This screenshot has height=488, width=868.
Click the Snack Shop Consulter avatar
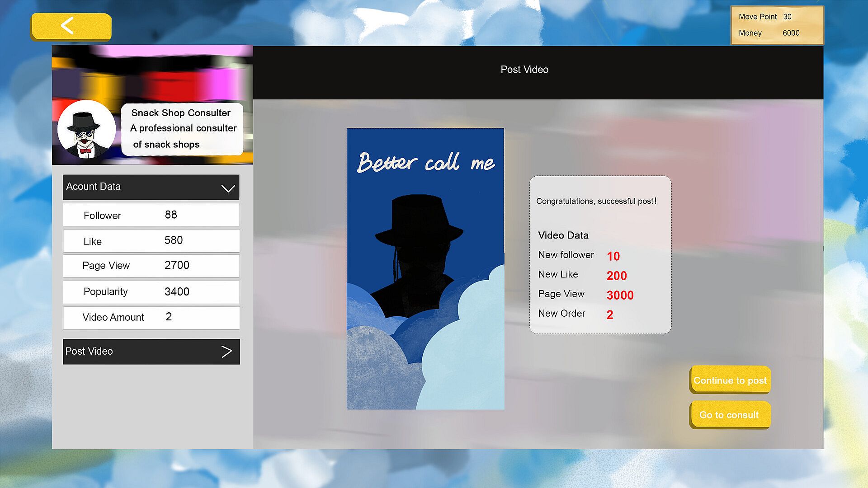point(86,130)
